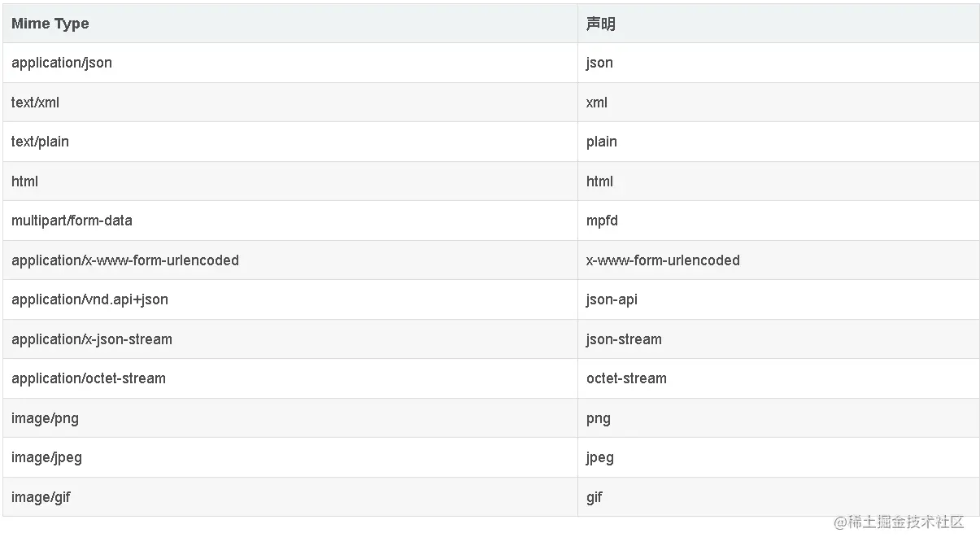Viewport: 980px width, 546px height.
Task: Select "jpeg" in the 声明 column
Action: point(600,457)
